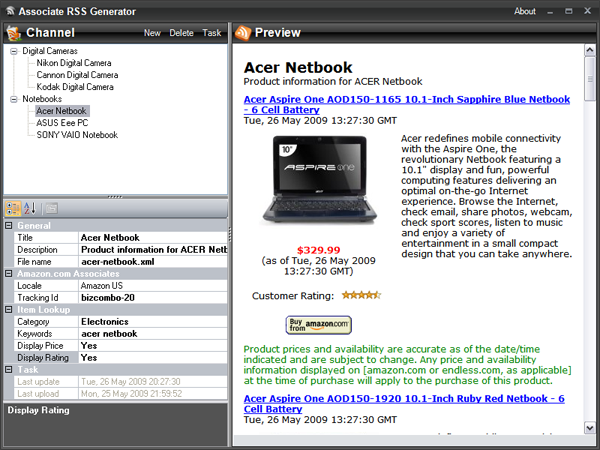Viewport: 600px width, 450px height.
Task: Click the splitter grip between tree and properties
Action: (115, 197)
